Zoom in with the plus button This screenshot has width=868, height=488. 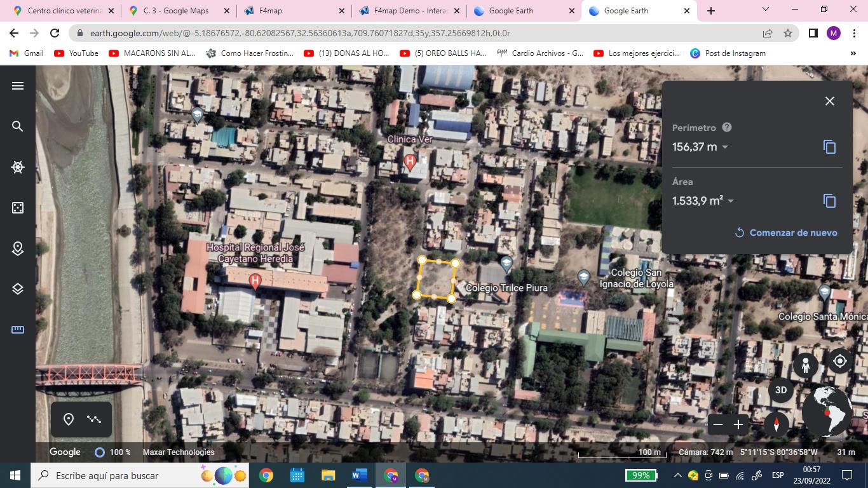(738, 424)
